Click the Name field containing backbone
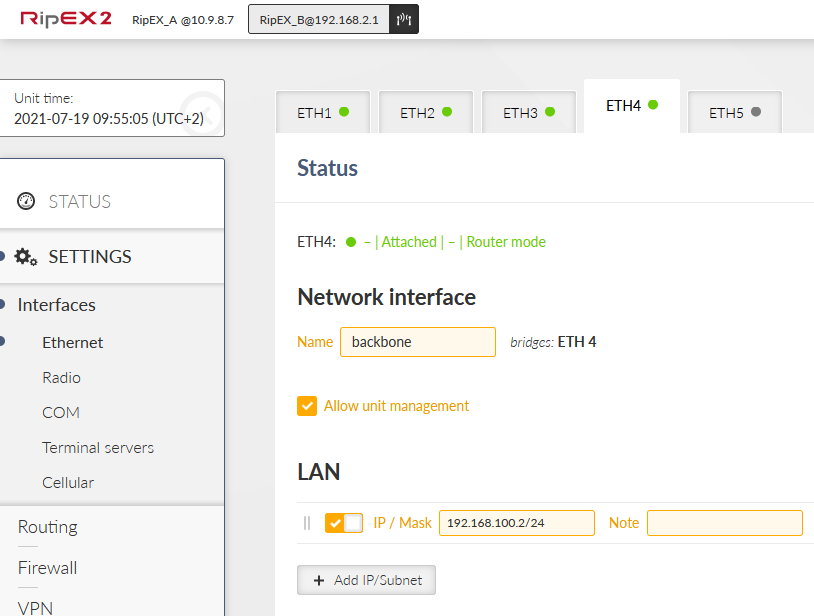Image resolution: width=814 pixels, height=616 pixels. point(417,342)
